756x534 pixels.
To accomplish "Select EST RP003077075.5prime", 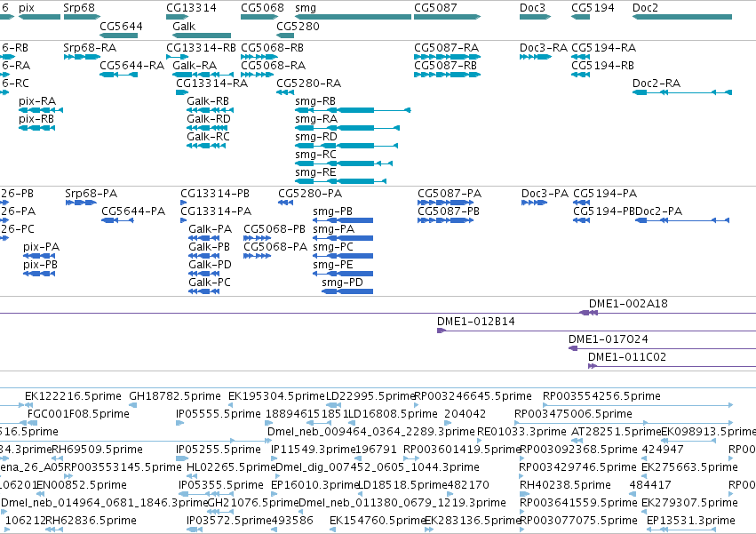I will (x=578, y=521).
